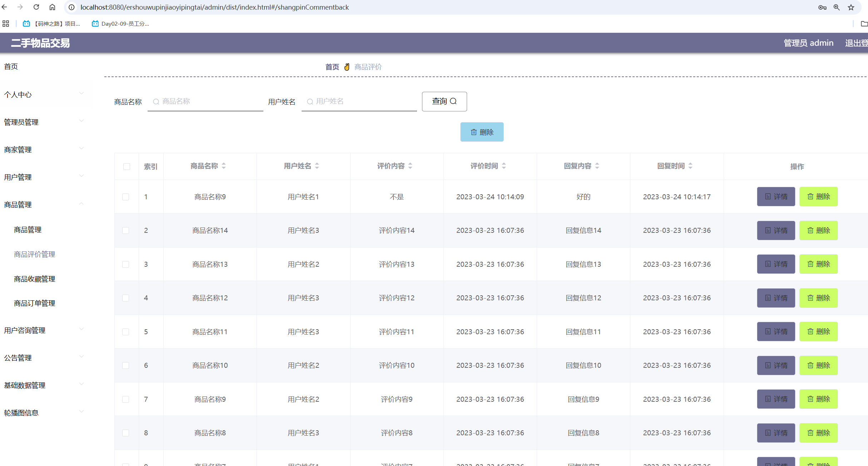Check the checkbox for 商品名称13 row
The image size is (868, 466).
click(125, 264)
